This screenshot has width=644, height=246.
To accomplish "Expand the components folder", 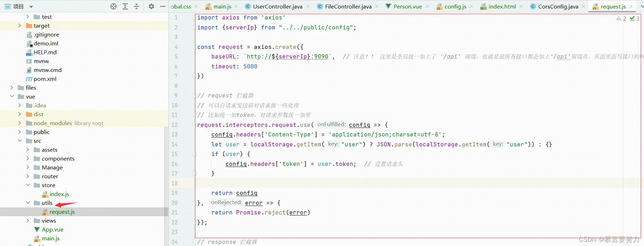I will (x=28, y=158).
